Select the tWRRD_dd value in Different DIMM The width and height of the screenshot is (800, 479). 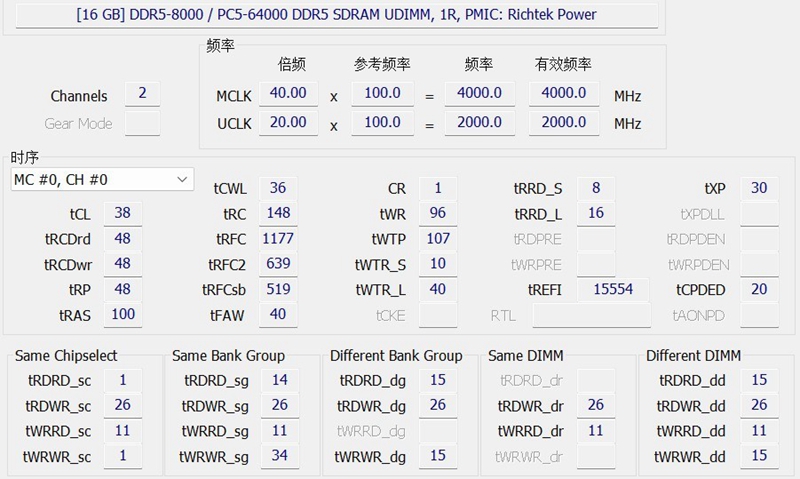pyautogui.click(x=759, y=431)
